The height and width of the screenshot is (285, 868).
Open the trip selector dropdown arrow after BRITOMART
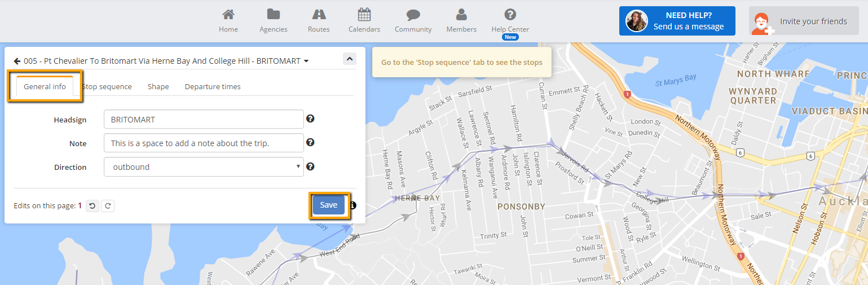pyautogui.click(x=306, y=61)
